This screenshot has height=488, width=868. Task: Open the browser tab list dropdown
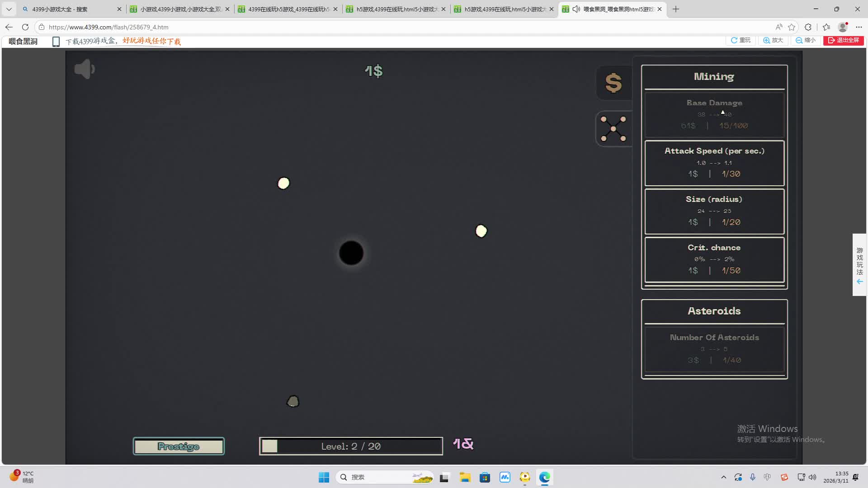click(9, 9)
